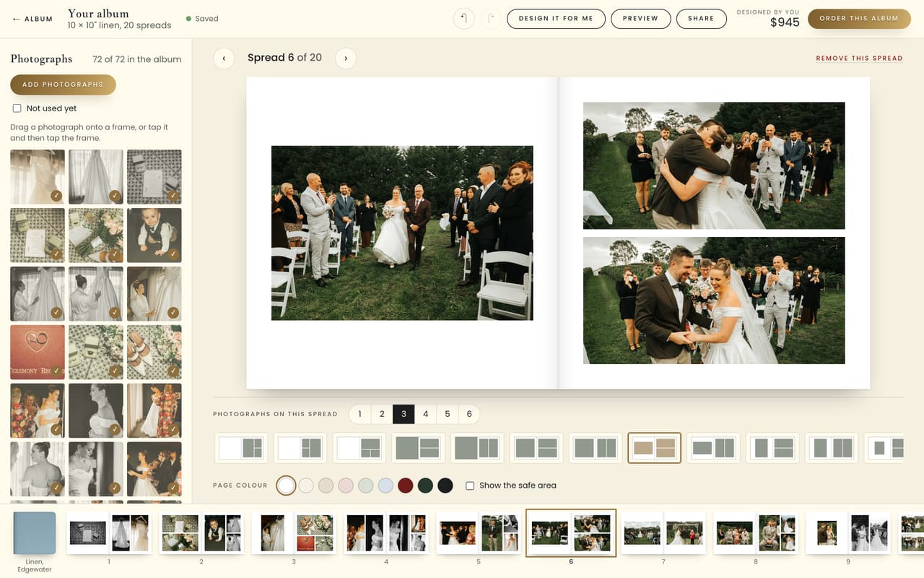The image size is (924, 578).
Task: Check the 'Not used yet' filter
Action: pos(17,108)
